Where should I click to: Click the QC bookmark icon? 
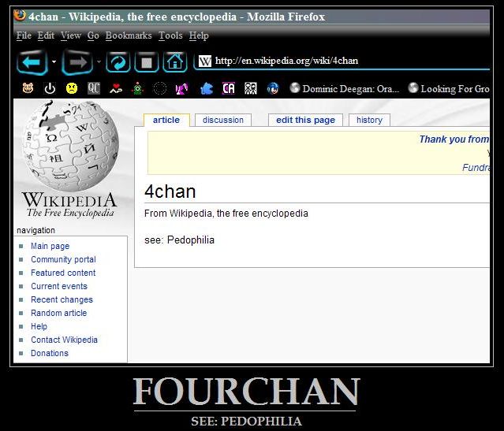pyautogui.click(x=94, y=88)
